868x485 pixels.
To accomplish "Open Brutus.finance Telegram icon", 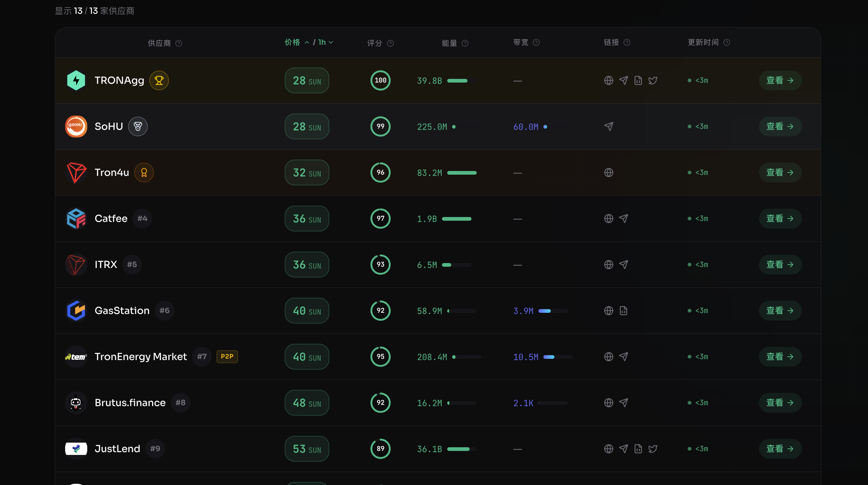I will pos(624,402).
